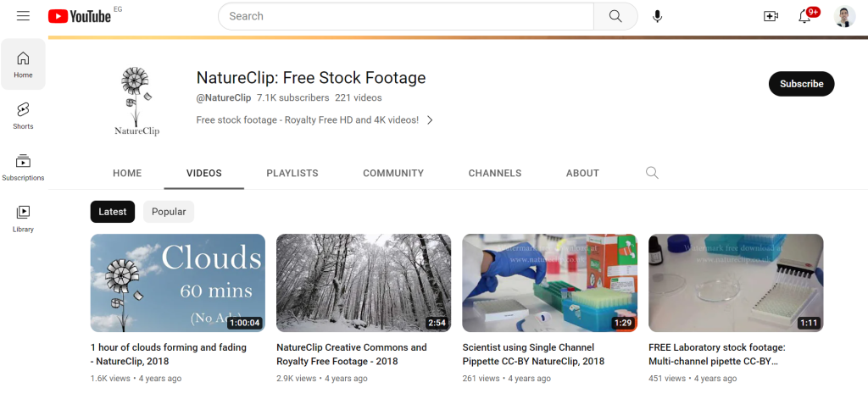
Task: Click '2.9K views' under forest video
Action: [296, 379]
